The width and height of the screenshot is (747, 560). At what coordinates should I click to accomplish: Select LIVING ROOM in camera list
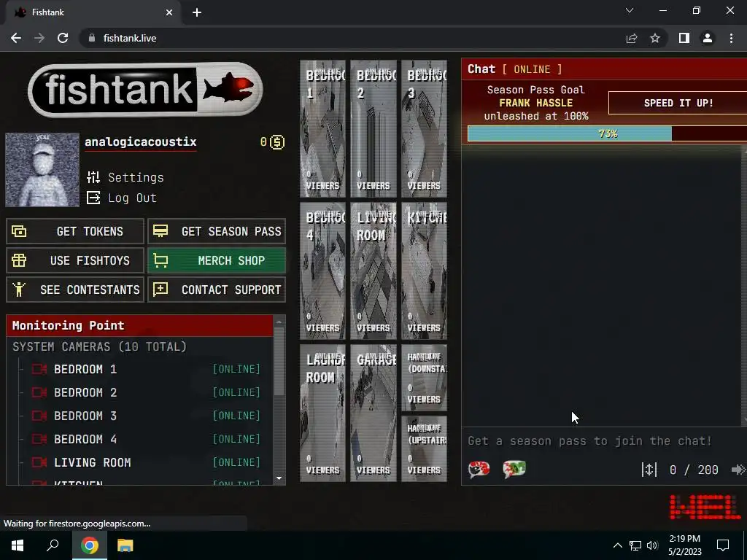coord(93,462)
